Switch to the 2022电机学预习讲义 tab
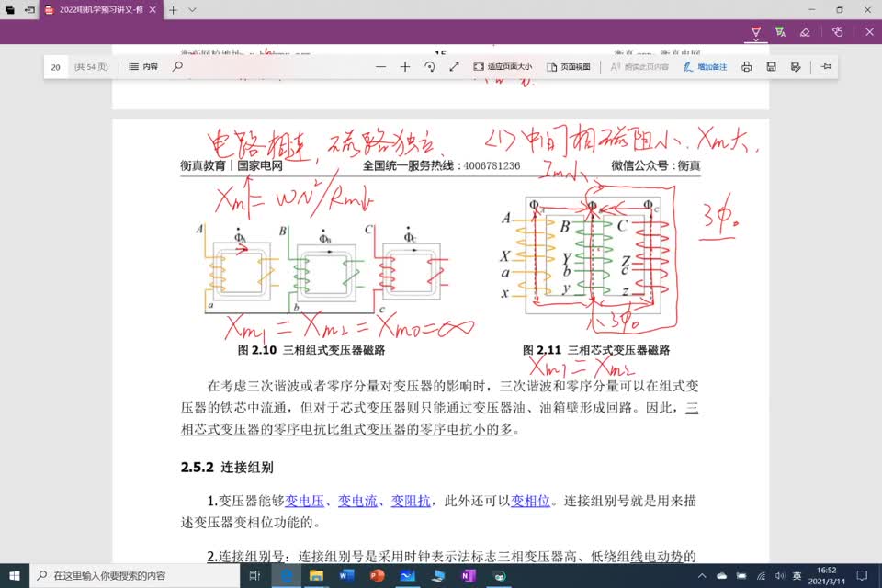Image resolution: width=882 pixels, height=588 pixels. (101, 9)
